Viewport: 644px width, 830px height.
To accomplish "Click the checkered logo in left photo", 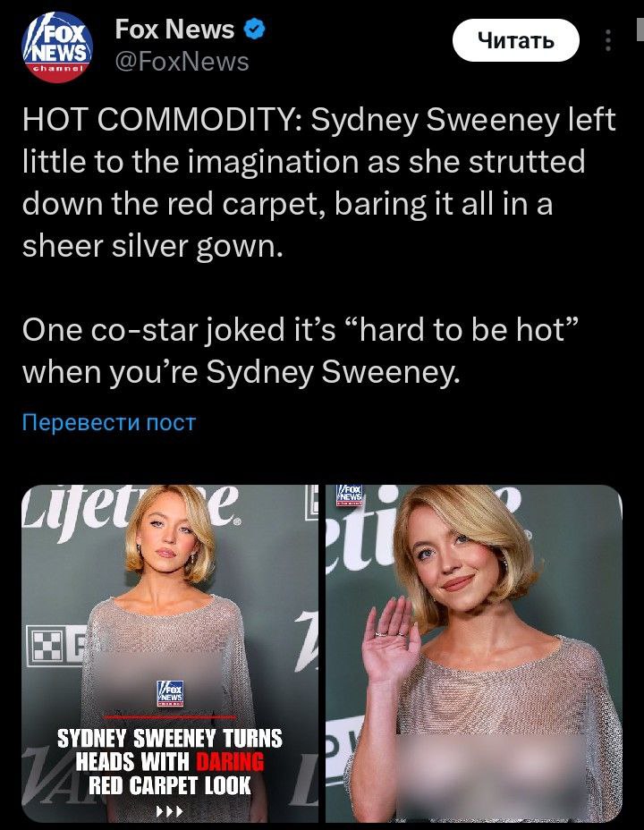I will point(47,645).
